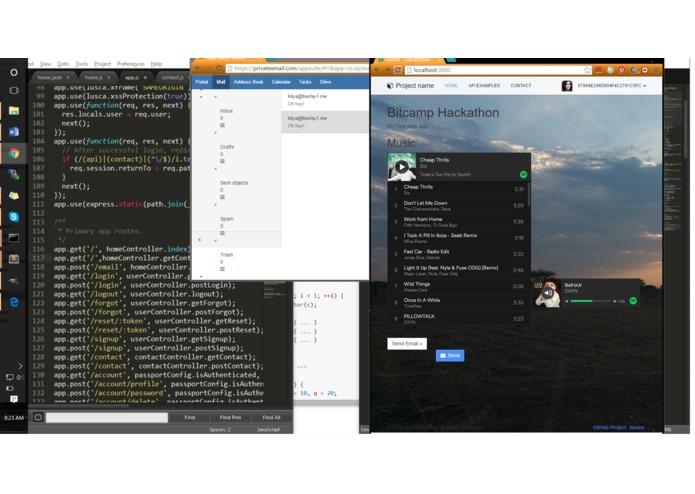695x494 pixels.
Task: Open the Tasks tab in webmail
Action: click(305, 82)
